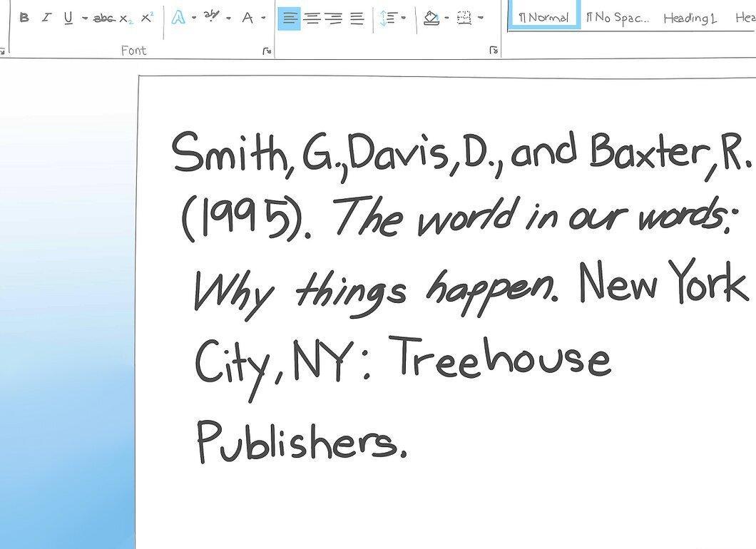Center the paragraph text
756x549 pixels.
312,19
